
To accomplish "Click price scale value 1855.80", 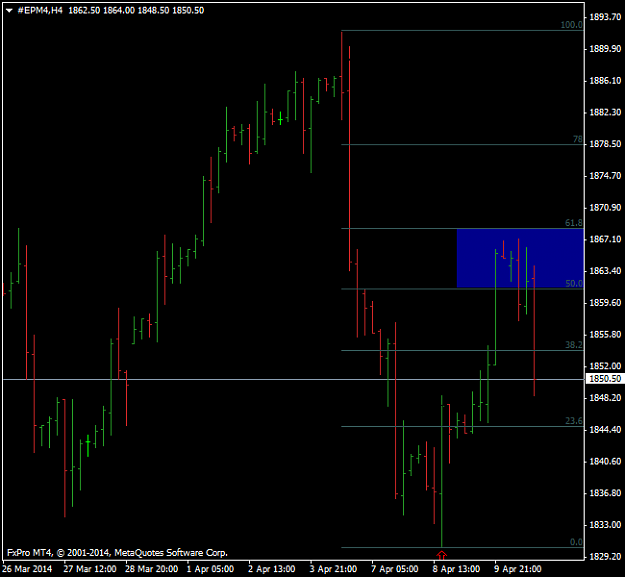I will pos(605,334).
